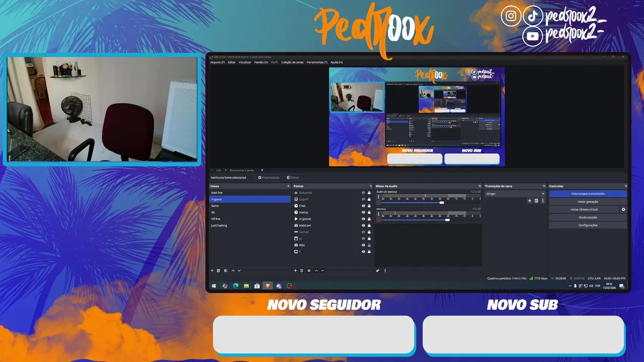Open Editar menu
Viewport: 644px width, 362px height.
(231, 62)
